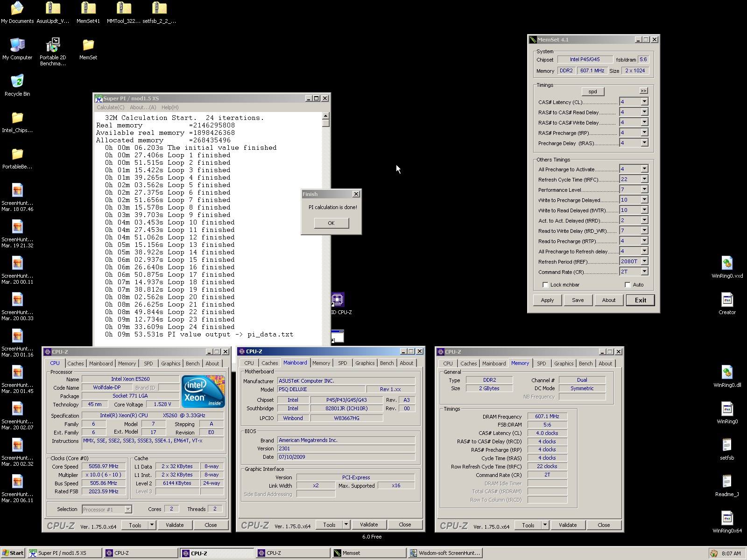Screen dimensions: 747x560
Task: Switch to Wisdom-soft ScreenHunter taskbar button
Action: point(445,553)
